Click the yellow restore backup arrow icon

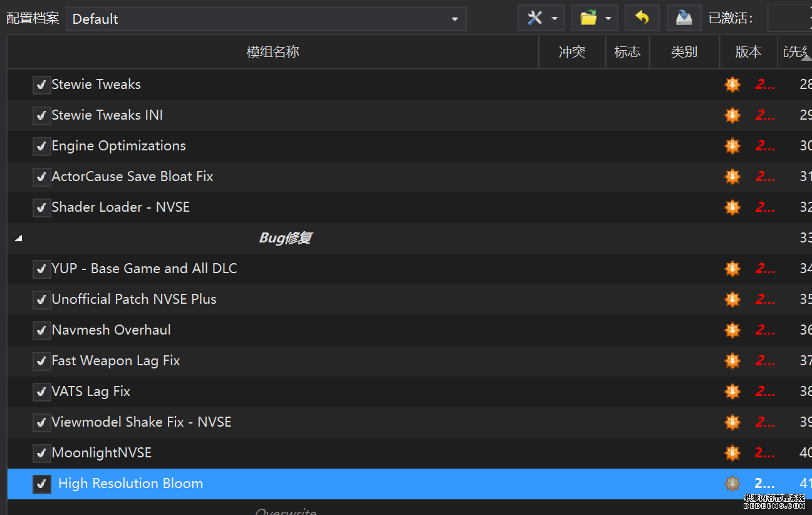pyautogui.click(x=642, y=18)
